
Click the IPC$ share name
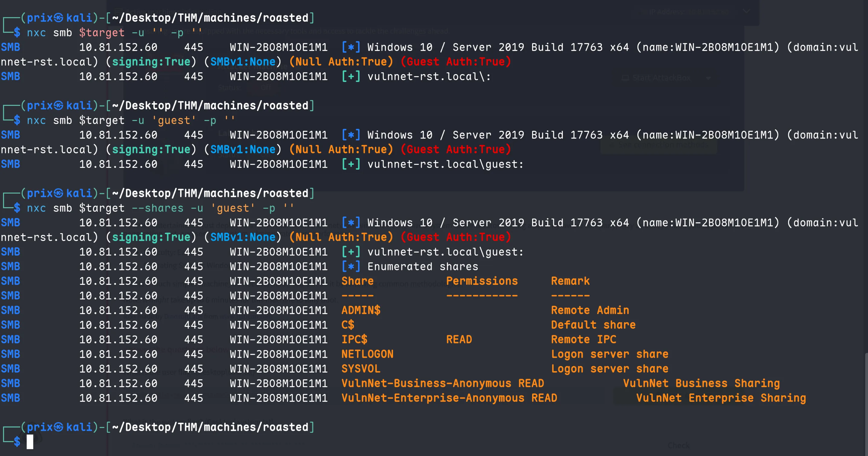(x=354, y=339)
